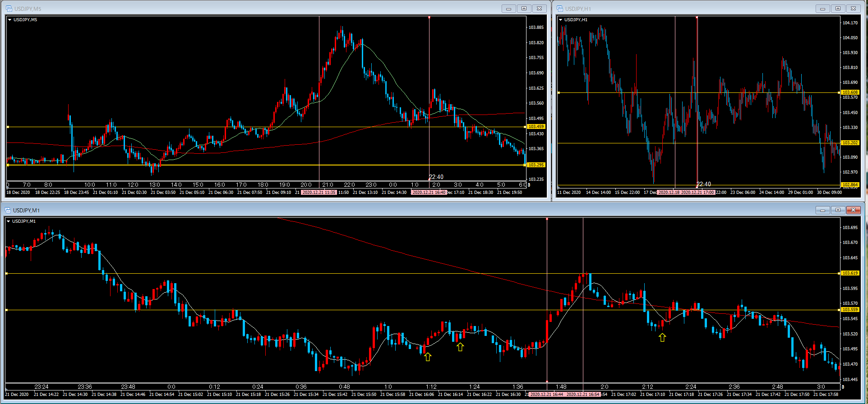Maximize the USDJPY,M1 chart window
Viewport: 868px width, 404px height.
838,210
